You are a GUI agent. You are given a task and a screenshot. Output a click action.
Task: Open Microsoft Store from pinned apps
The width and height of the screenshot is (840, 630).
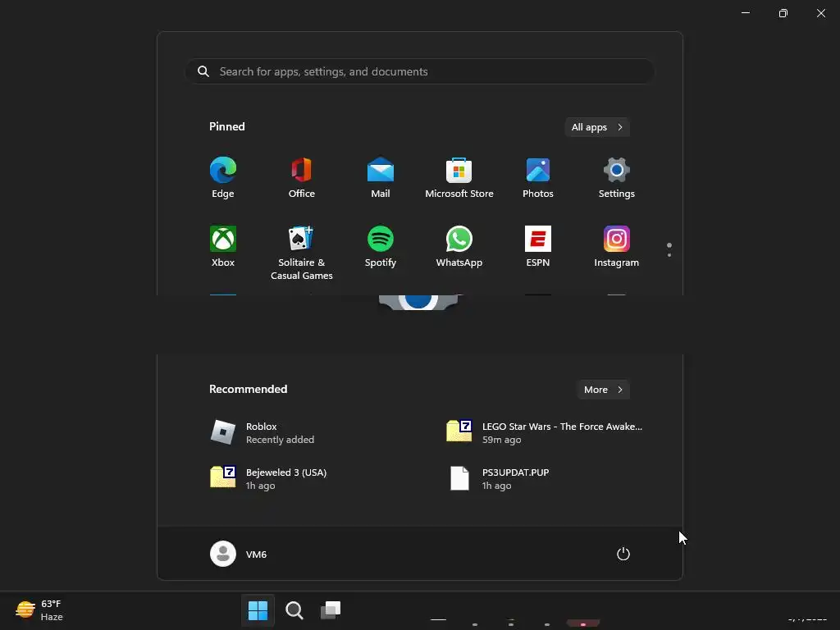tap(459, 178)
